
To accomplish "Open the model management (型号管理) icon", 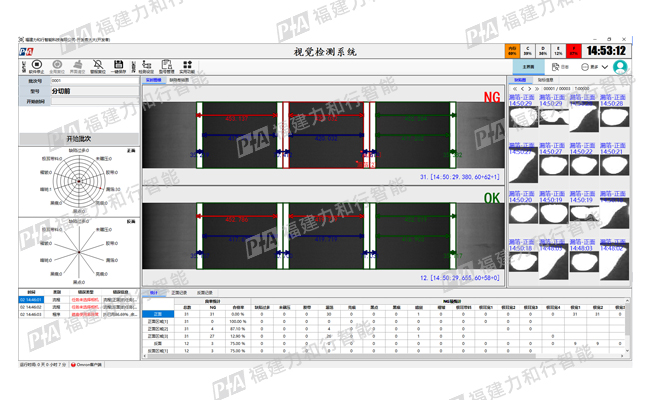I will 167,67.
